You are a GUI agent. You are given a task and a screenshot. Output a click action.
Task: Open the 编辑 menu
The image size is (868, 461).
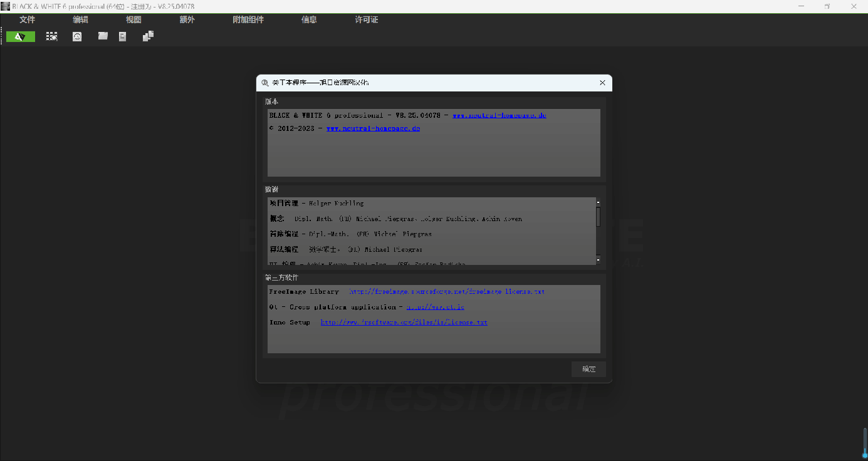(80, 19)
